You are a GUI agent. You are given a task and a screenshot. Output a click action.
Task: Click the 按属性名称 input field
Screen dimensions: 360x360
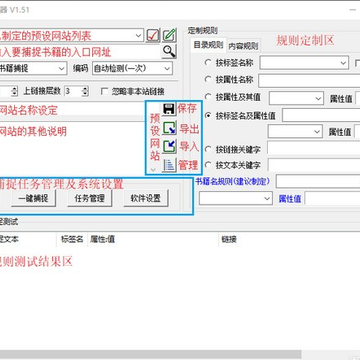click(309, 80)
